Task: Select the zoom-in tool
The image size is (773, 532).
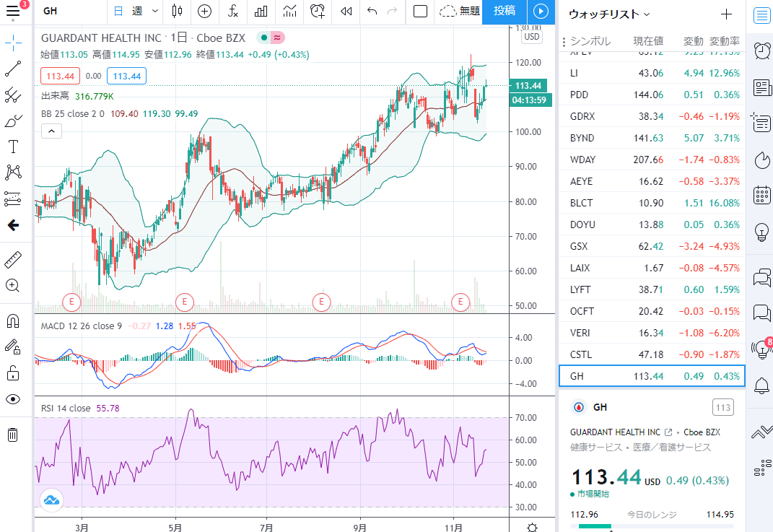Action: pos(13,285)
